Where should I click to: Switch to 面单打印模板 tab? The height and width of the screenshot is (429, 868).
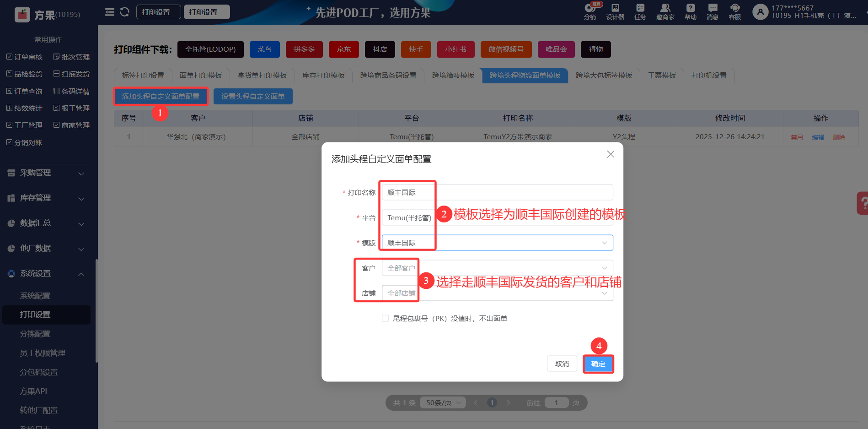point(201,76)
